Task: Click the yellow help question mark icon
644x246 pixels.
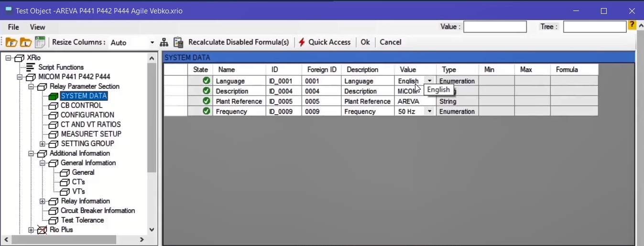Action: pos(632,25)
